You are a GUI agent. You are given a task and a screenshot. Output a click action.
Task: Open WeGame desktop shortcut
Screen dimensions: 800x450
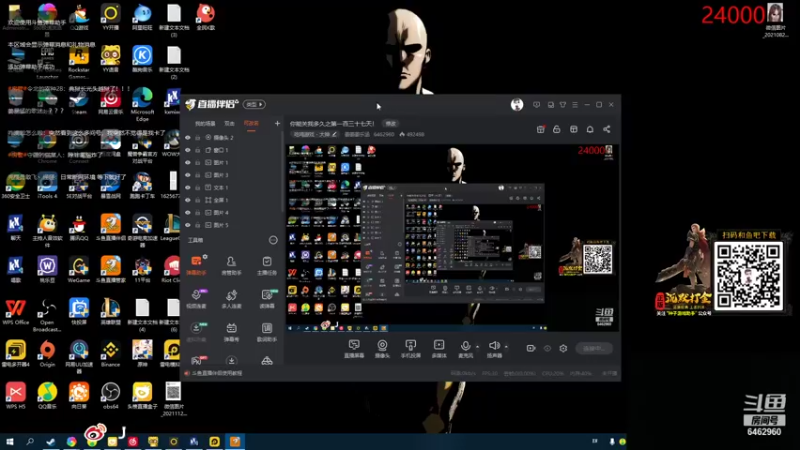[79, 270]
